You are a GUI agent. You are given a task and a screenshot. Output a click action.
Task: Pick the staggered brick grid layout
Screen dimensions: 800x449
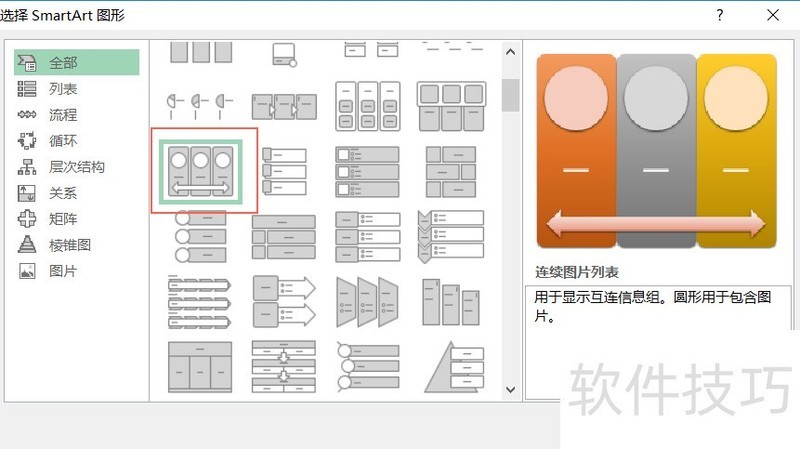pos(451,171)
